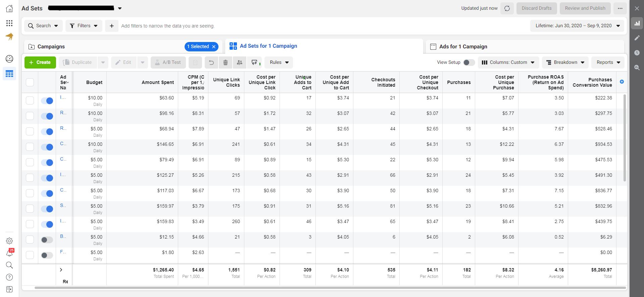This screenshot has width=644, height=297.
Task: Click the Undo arrow toolbar icon
Action: [211, 62]
